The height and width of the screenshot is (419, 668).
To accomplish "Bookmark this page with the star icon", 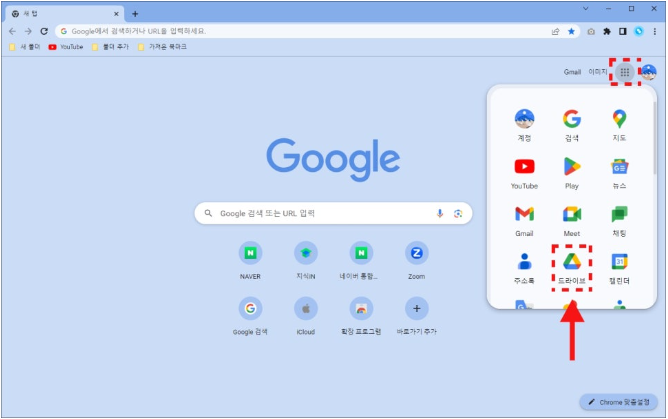I will (x=571, y=31).
